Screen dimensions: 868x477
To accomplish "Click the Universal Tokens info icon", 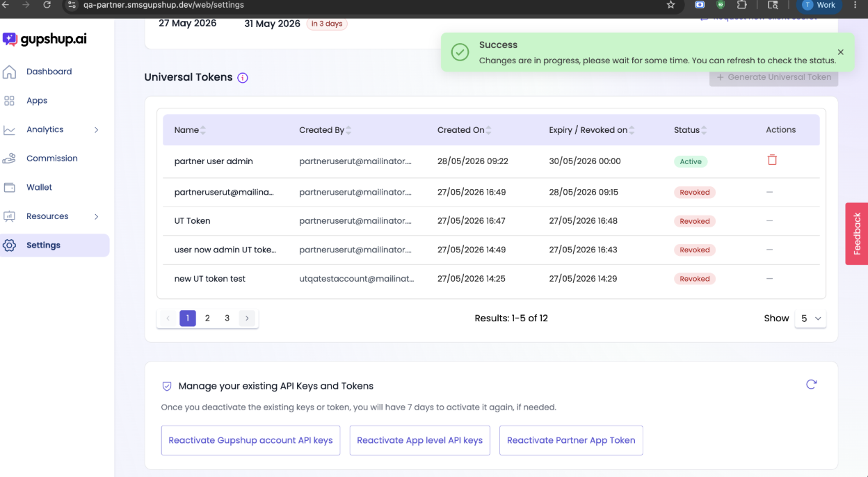I will coord(243,78).
